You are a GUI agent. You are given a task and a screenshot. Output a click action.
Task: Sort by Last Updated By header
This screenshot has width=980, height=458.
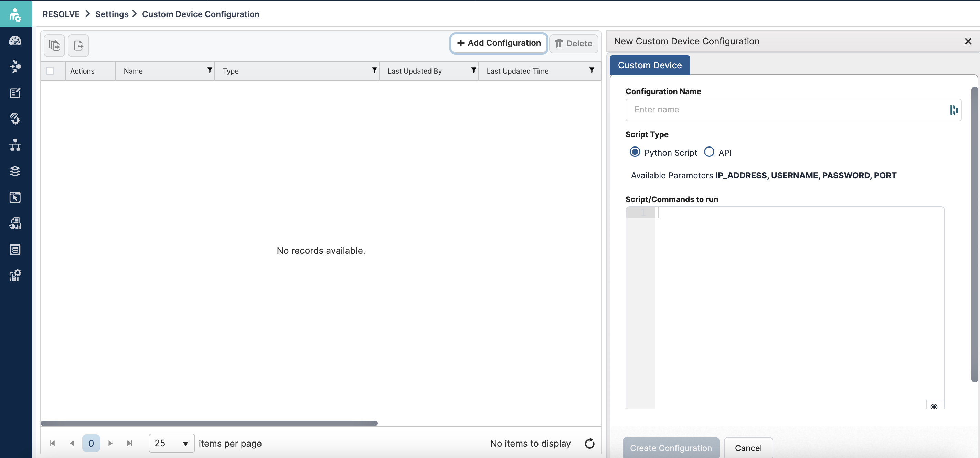point(415,71)
